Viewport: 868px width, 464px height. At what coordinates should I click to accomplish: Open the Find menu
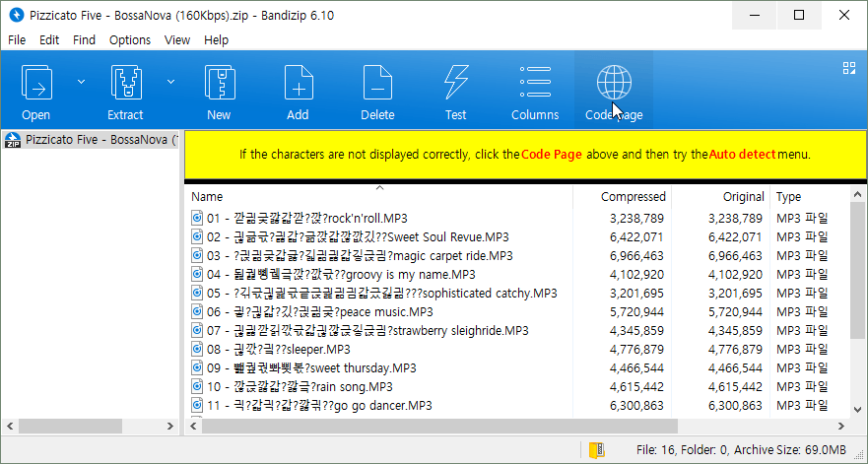85,40
